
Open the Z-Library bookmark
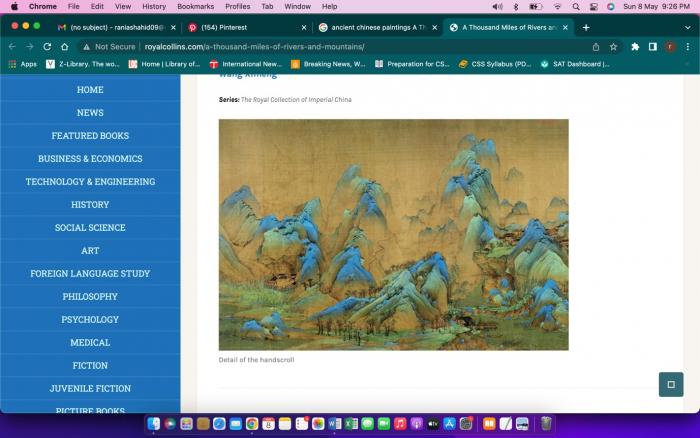(x=83, y=64)
